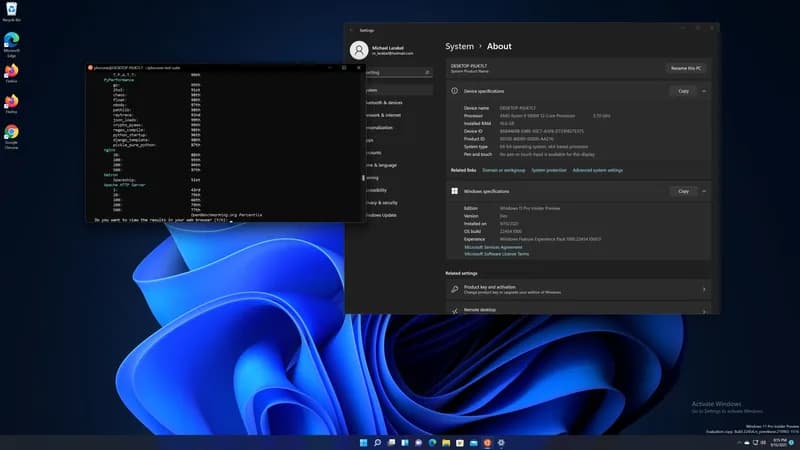
Task: Copy the Device specifications
Action: tap(683, 91)
